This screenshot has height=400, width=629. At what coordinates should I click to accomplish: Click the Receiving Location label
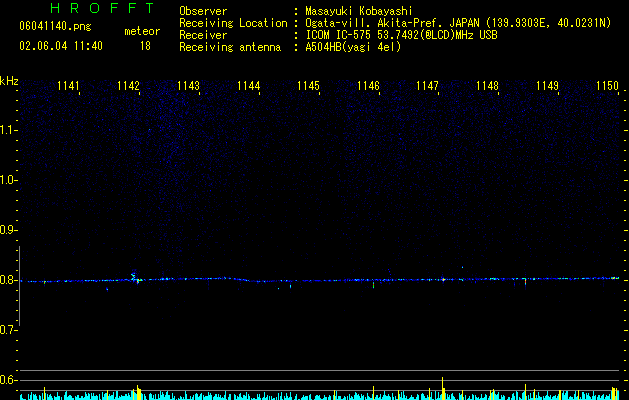233,23
